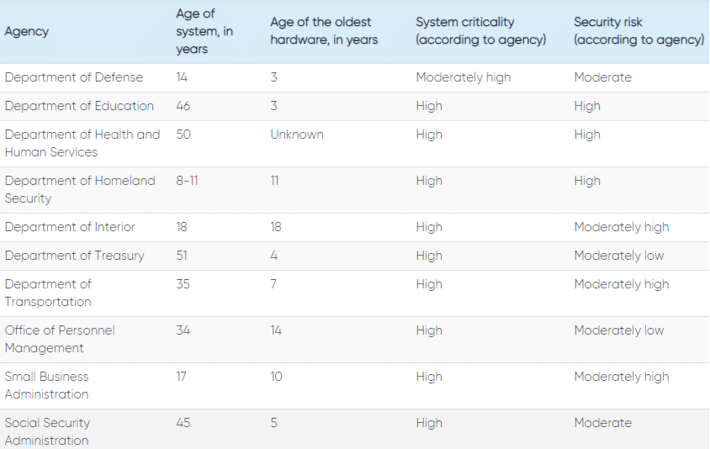
Task: Select the Department of Defense row label
Action: coord(74,77)
